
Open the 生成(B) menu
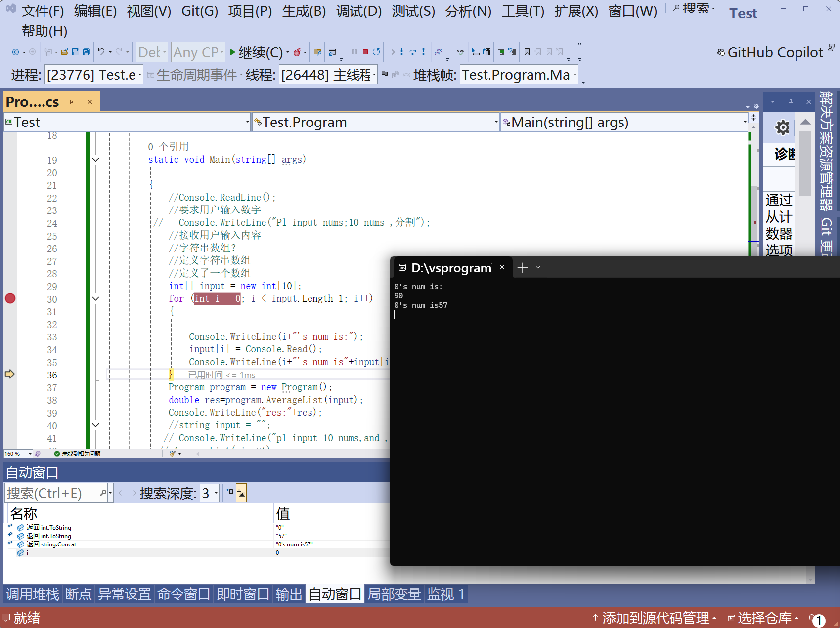[304, 11]
